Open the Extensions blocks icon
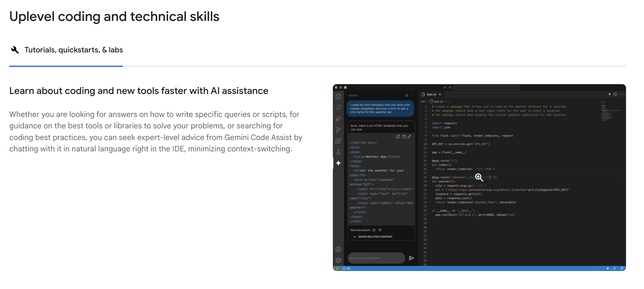 point(338,141)
